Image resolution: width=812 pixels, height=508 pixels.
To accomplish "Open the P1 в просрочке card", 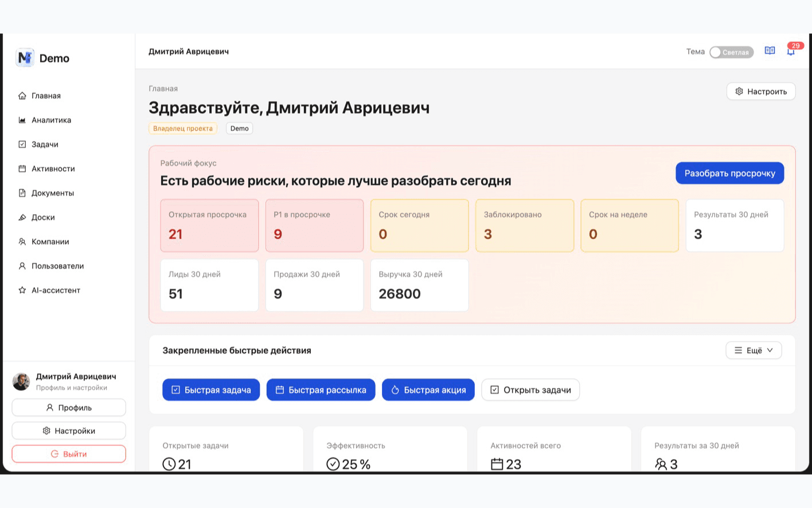I will point(314,226).
